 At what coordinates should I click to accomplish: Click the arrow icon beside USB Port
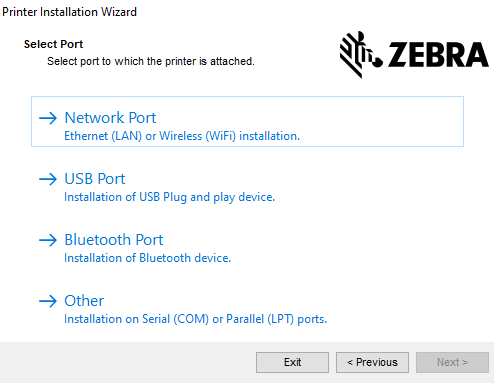[x=48, y=179]
